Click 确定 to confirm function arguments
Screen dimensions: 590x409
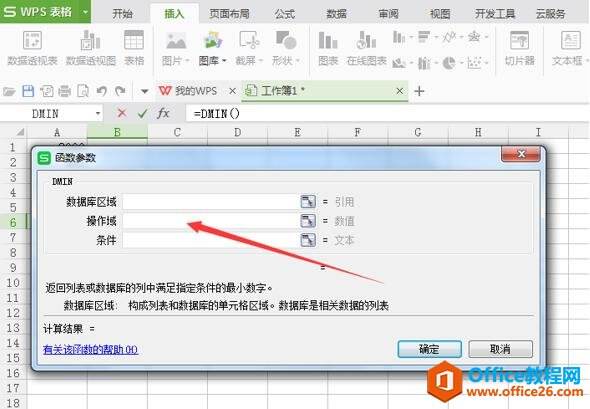[429, 349]
